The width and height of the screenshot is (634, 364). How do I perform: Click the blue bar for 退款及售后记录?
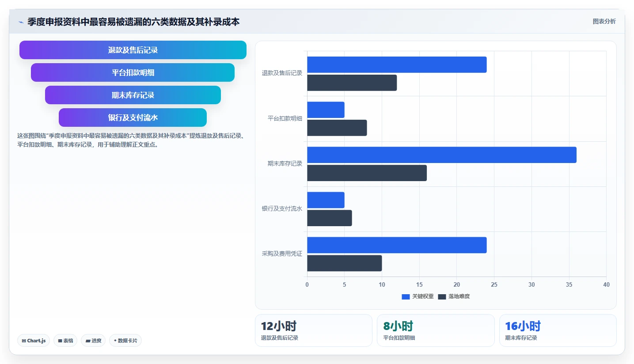tap(397, 64)
